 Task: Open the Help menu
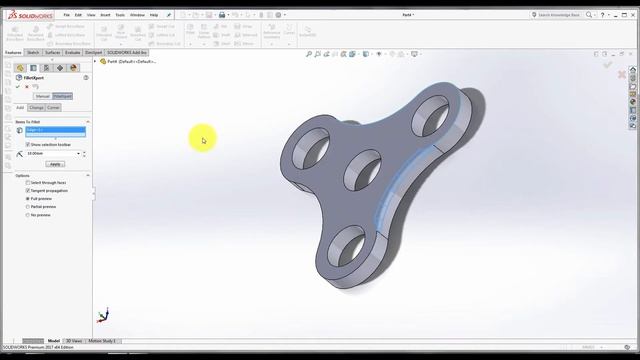(x=153, y=15)
